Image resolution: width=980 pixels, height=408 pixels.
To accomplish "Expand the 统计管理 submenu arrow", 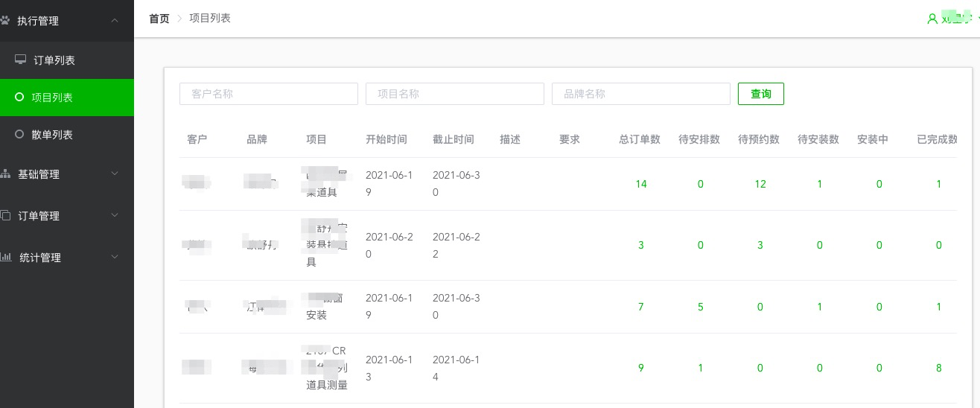I will click(114, 258).
